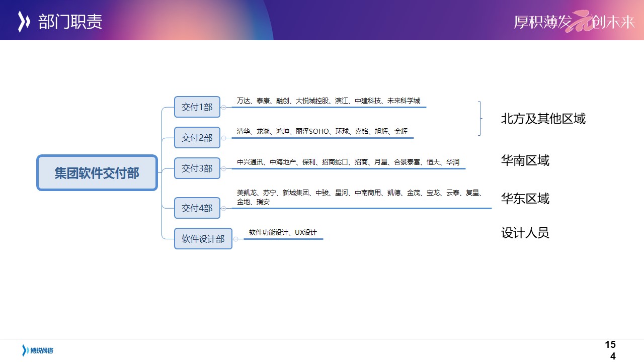Click the 华南区域 label
The height and width of the screenshot is (362, 644).
pyautogui.click(x=525, y=160)
